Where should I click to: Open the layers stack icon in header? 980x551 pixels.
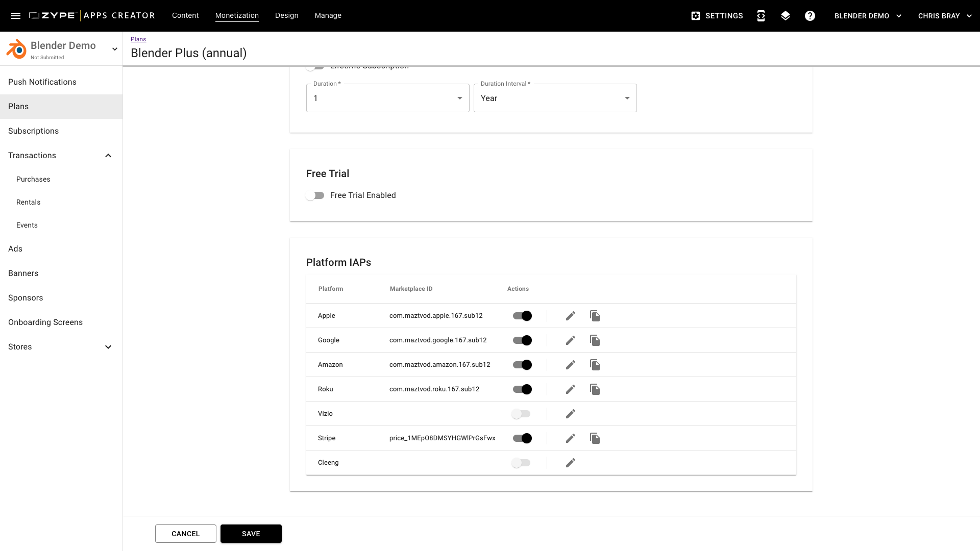786,16
